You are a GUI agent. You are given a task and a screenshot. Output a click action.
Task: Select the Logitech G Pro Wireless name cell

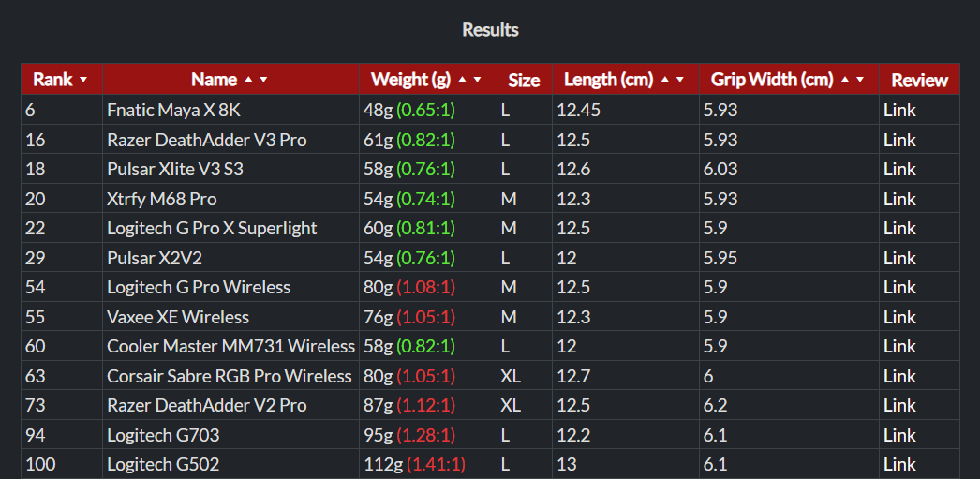click(230, 287)
